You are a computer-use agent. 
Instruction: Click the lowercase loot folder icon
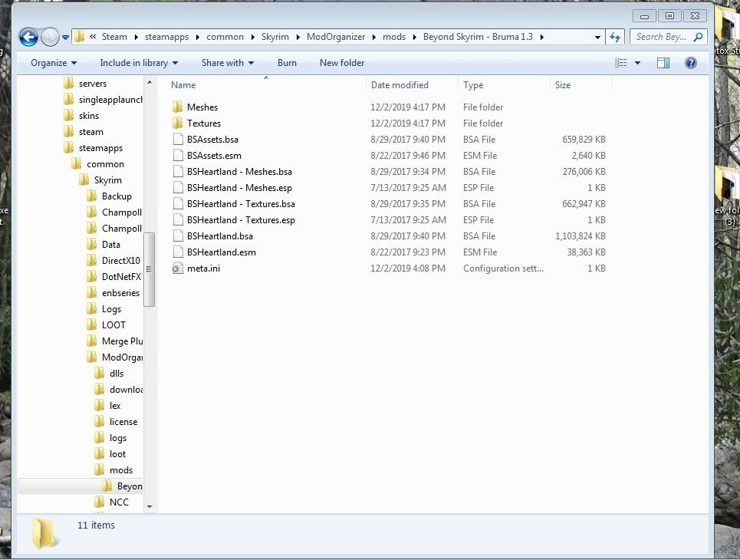pyautogui.click(x=100, y=453)
